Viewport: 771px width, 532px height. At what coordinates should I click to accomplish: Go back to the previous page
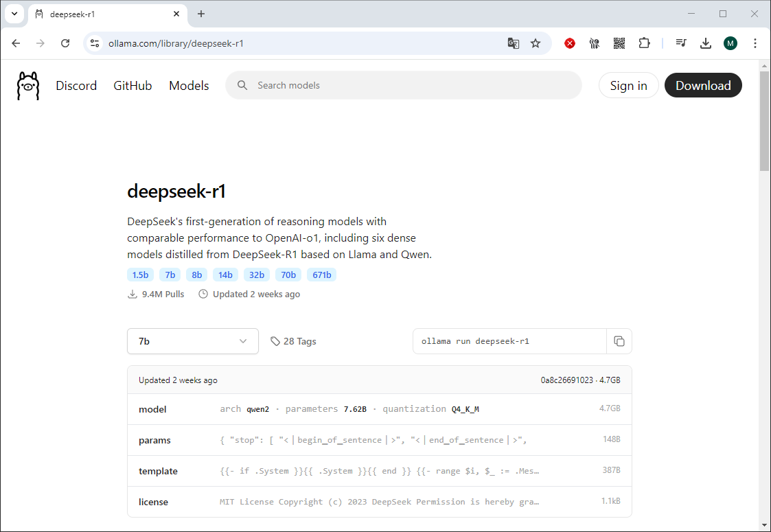tap(16, 43)
